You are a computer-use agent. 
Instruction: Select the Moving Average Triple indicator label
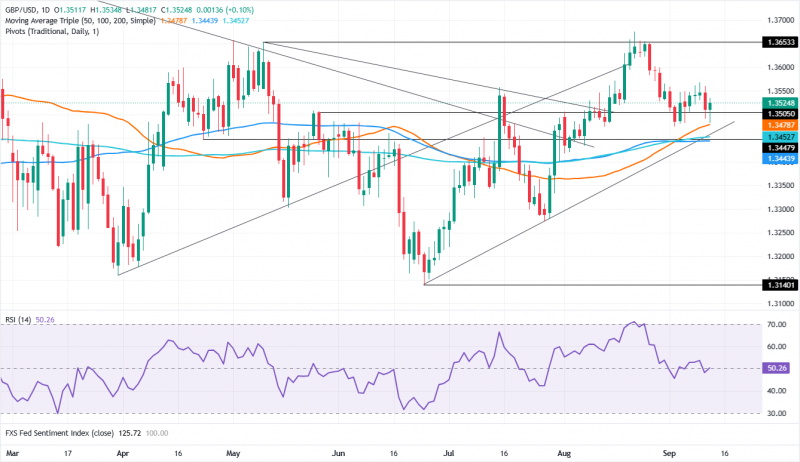coord(80,21)
